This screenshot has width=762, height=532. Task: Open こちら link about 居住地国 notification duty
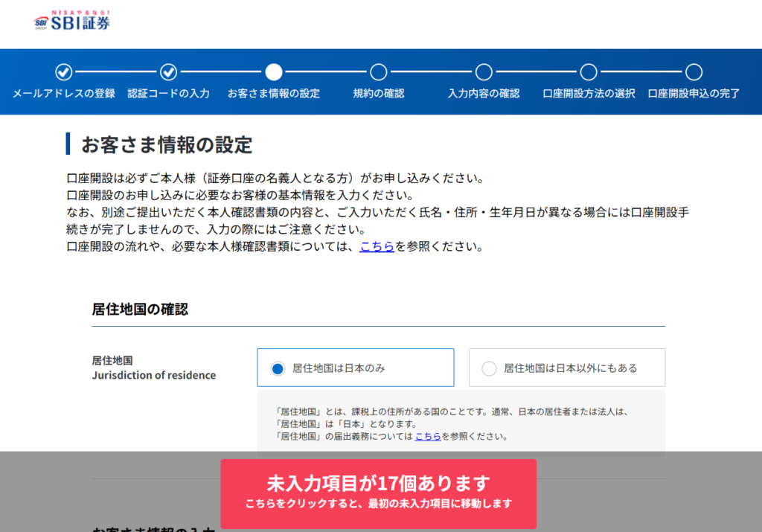coord(428,437)
